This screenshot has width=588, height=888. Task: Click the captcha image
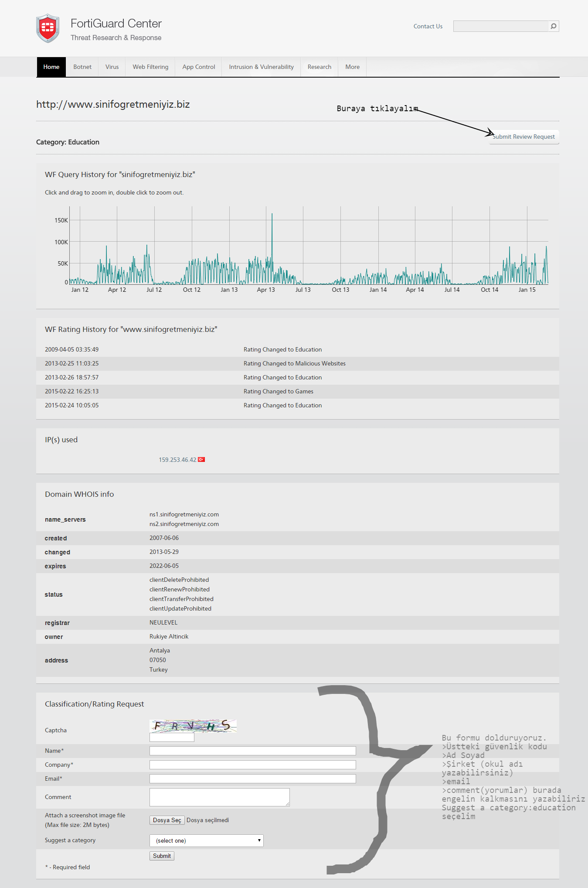pos(193,726)
